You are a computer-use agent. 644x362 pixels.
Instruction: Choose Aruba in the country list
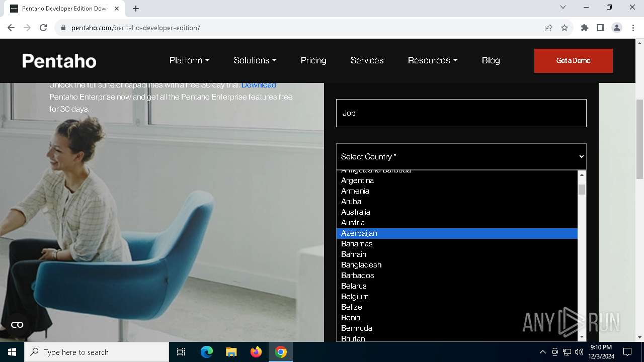(457, 202)
